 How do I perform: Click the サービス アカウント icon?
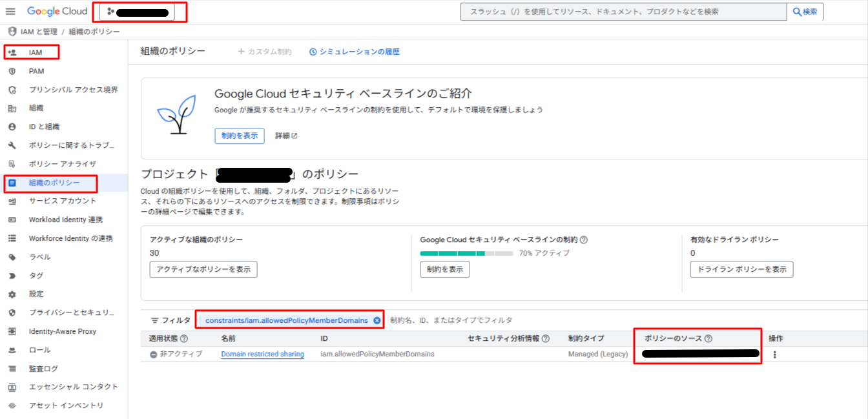(x=12, y=201)
